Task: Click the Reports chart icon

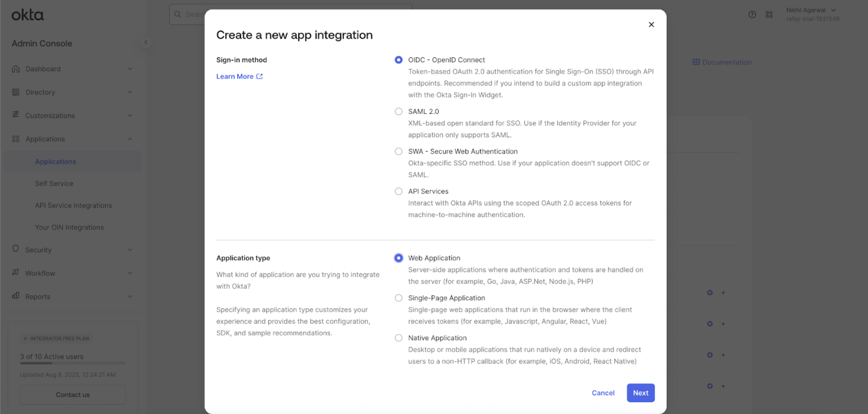Action: point(16,296)
